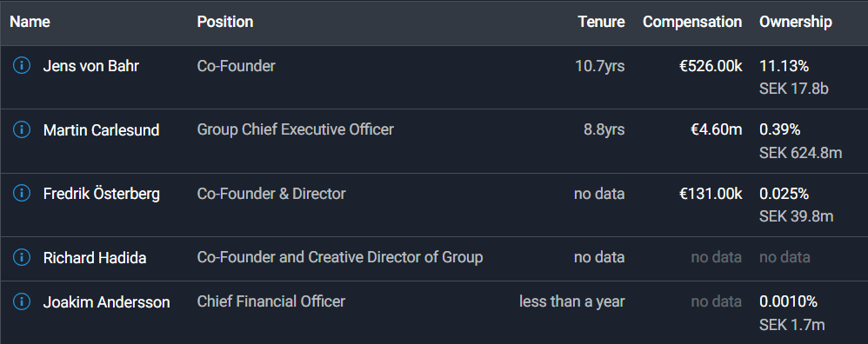Click the 11.13% ownership figure
868x344 pixels.
(x=785, y=66)
